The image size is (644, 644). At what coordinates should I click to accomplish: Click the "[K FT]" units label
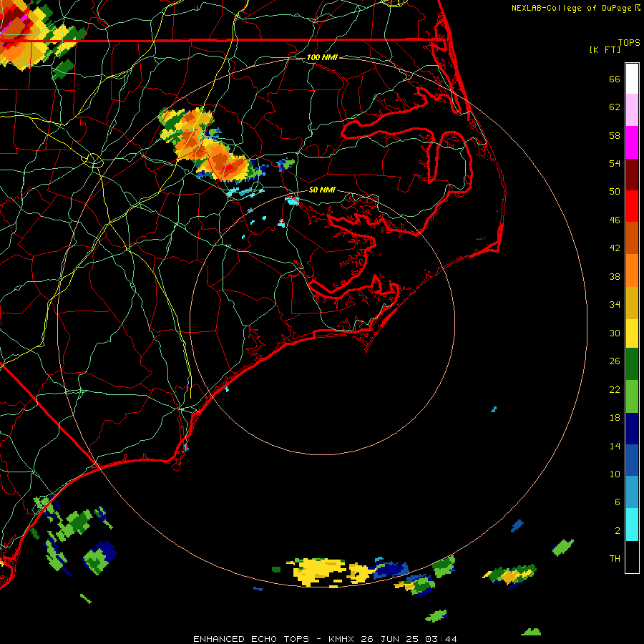point(605,49)
